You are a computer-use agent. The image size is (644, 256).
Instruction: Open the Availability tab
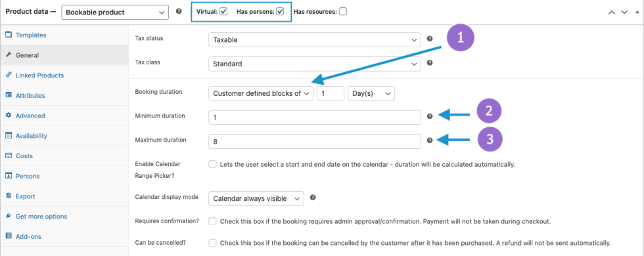pos(32,136)
